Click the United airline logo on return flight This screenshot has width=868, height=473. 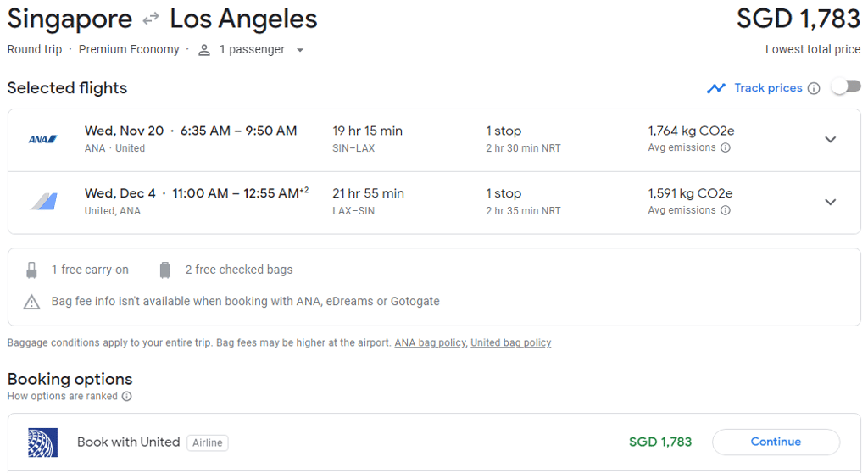(x=42, y=202)
